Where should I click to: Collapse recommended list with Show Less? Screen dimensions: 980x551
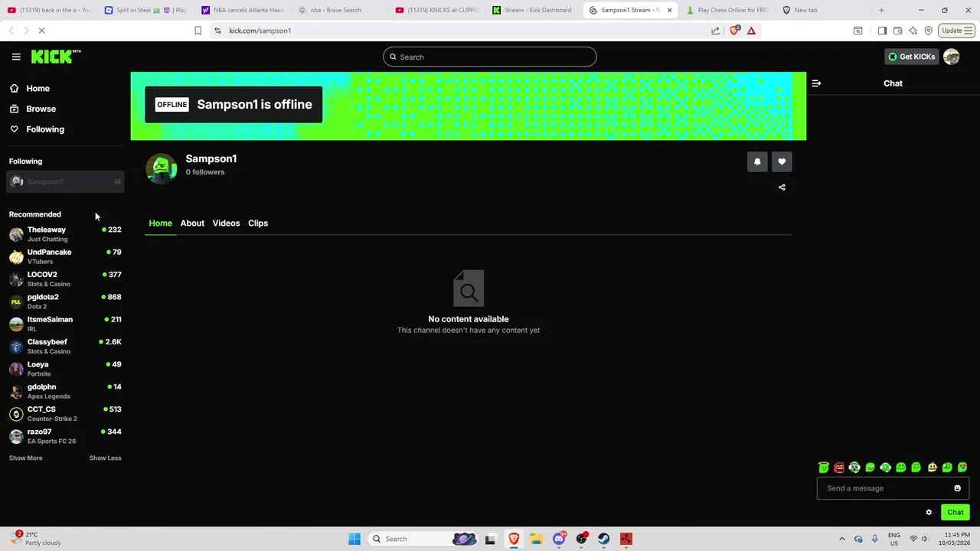point(105,458)
